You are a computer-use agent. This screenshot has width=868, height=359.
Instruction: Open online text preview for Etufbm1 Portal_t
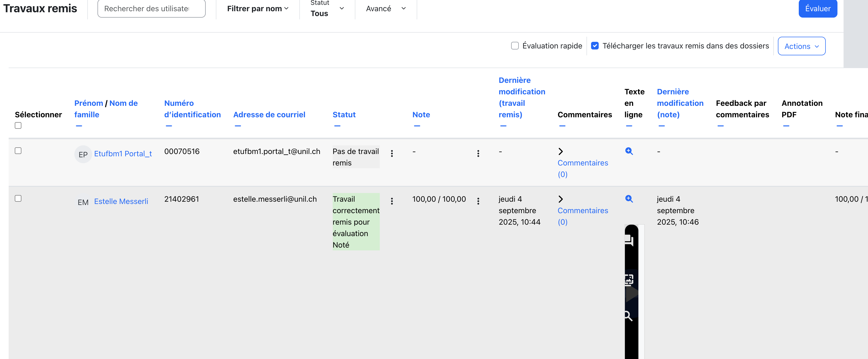tap(629, 151)
